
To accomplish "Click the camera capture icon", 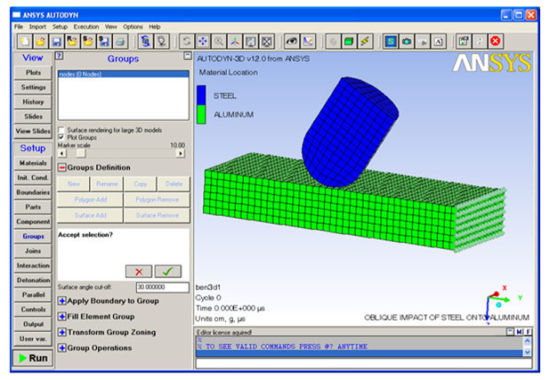I will point(407,41).
